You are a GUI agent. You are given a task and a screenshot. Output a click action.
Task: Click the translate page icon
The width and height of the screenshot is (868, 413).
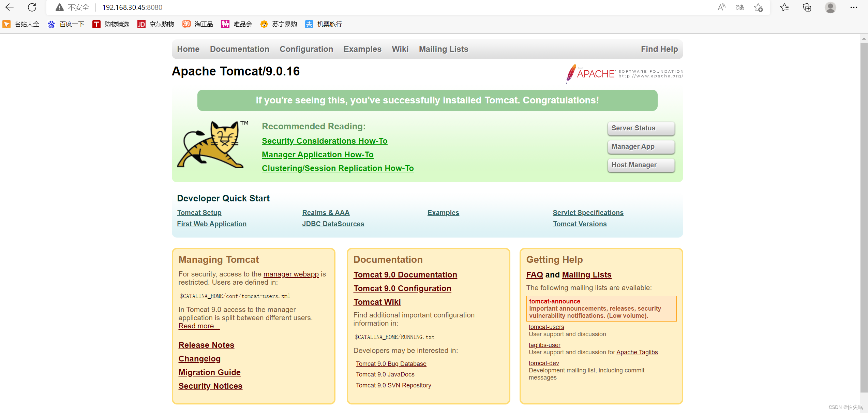click(x=739, y=7)
